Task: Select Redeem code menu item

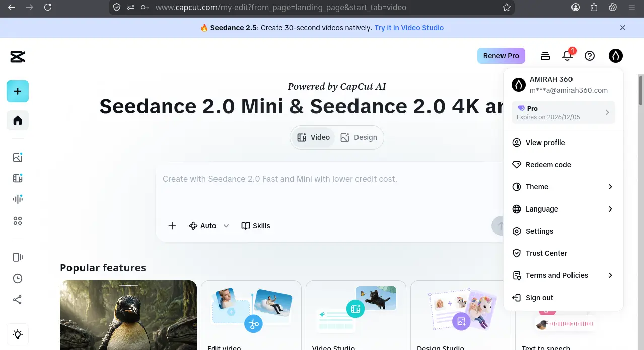Action: click(x=563, y=165)
